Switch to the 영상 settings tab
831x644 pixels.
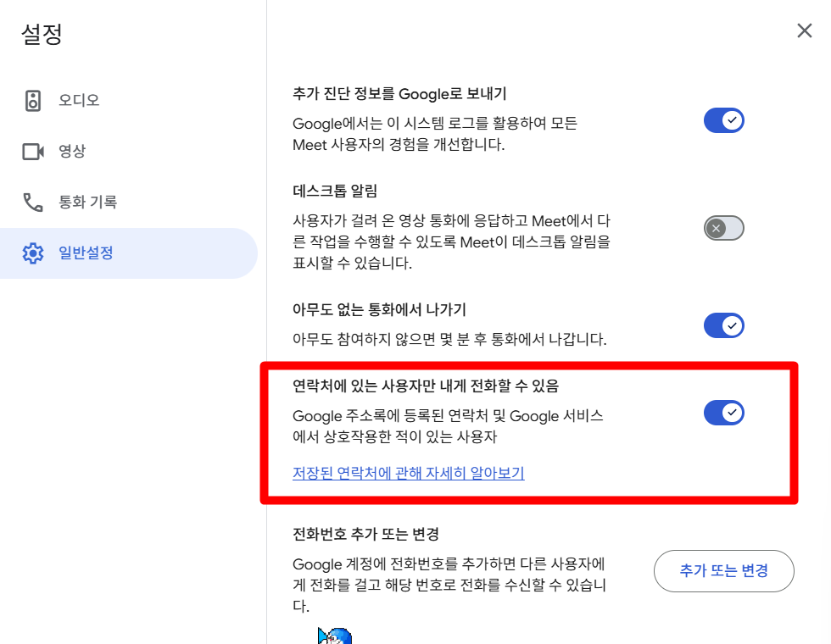coord(72,152)
